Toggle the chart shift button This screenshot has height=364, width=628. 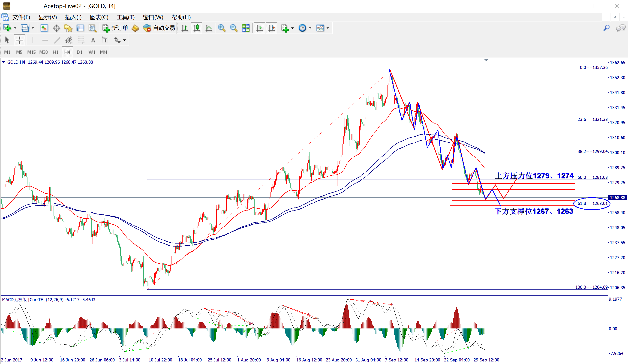pos(272,28)
